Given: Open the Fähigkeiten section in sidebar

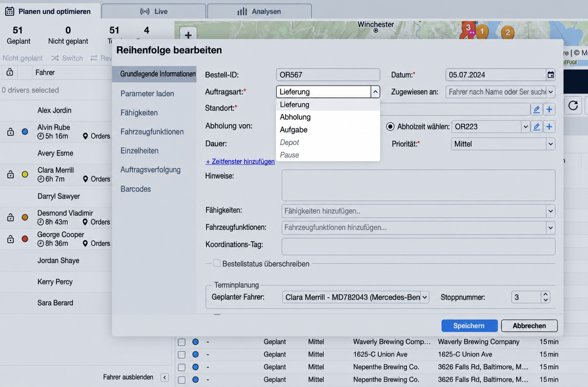Looking at the screenshot, I should [x=139, y=113].
